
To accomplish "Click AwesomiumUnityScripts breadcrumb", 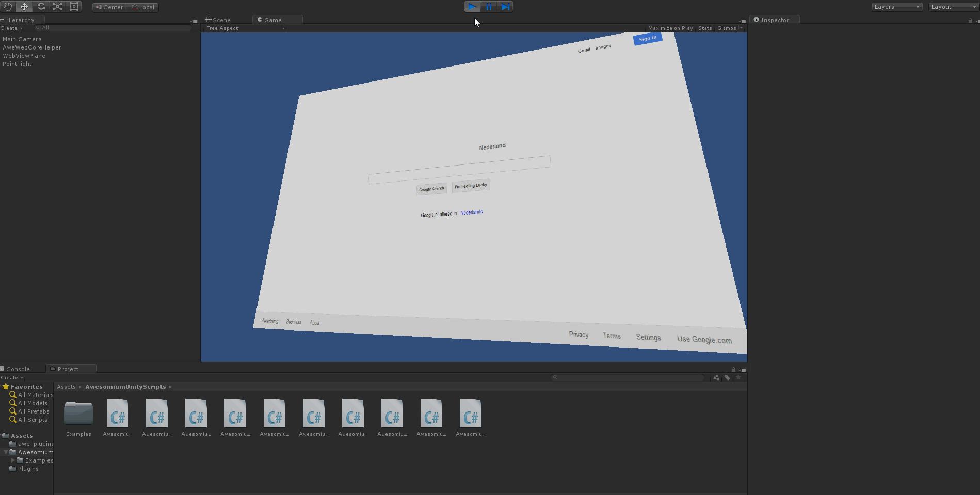I will point(125,387).
